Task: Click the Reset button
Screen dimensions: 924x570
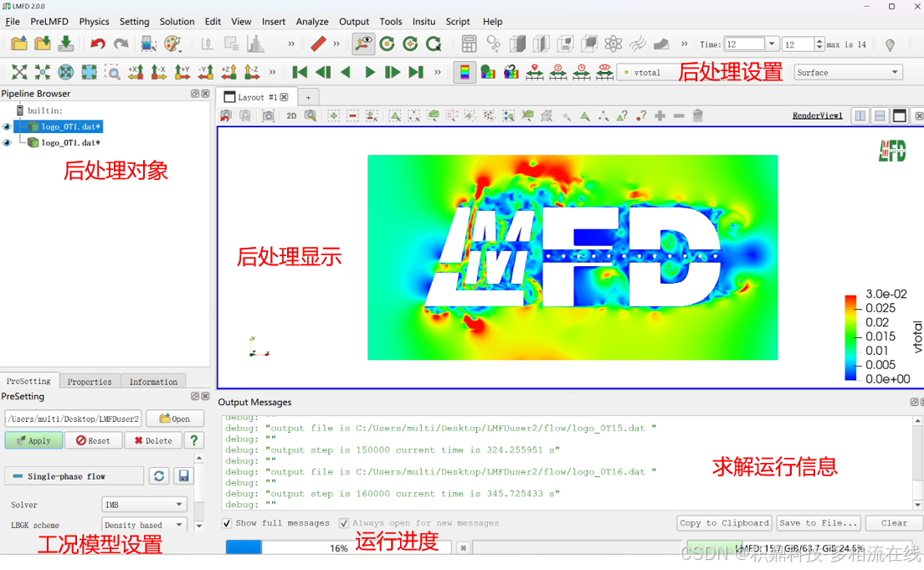Action: point(93,440)
